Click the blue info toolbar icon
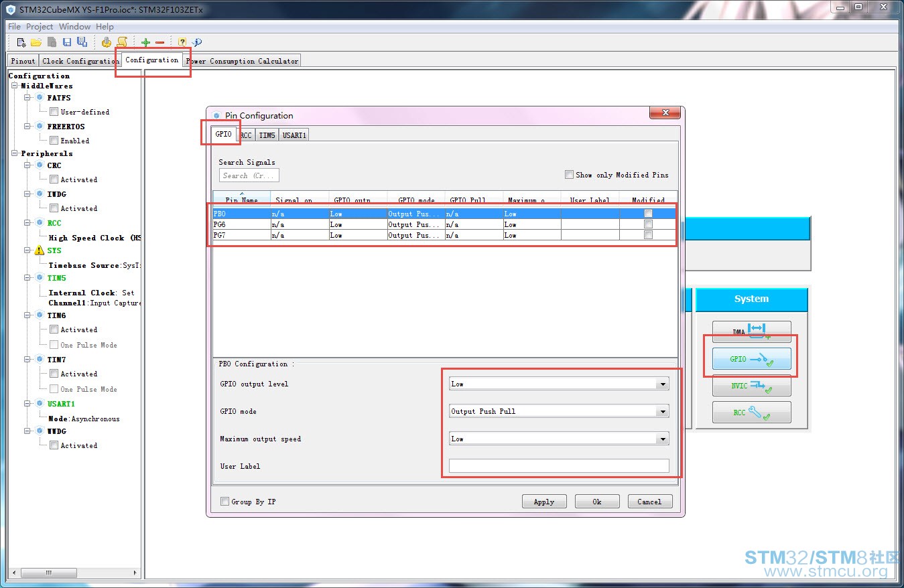 point(197,42)
